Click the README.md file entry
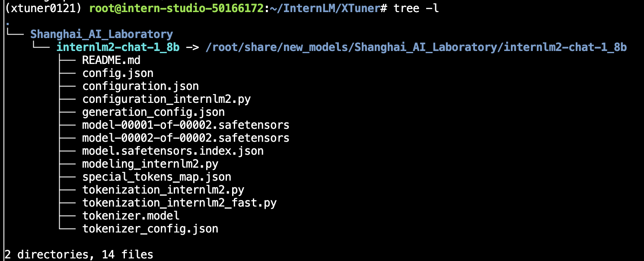Image resolution: width=644 pixels, height=261 pixels. [x=111, y=60]
